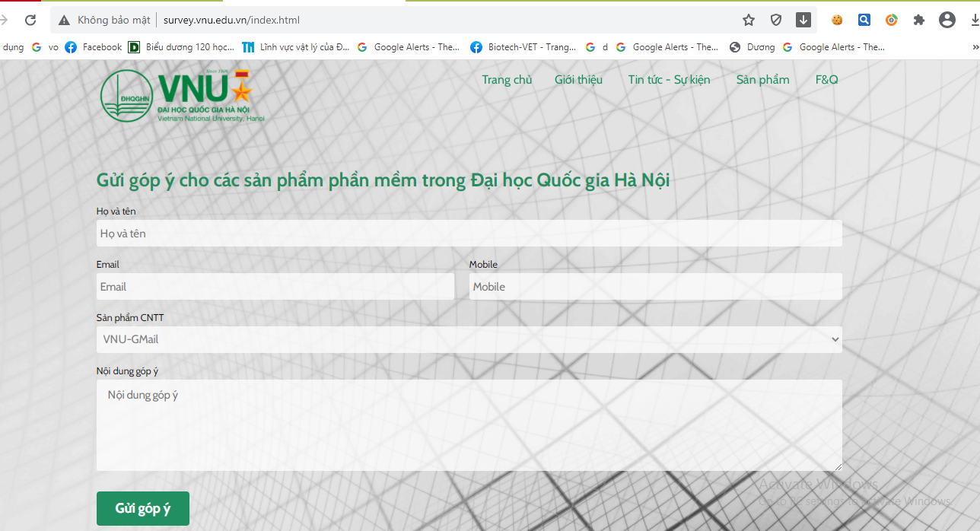Open the shield icon in address bar

pyautogui.click(x=776, y=21)
